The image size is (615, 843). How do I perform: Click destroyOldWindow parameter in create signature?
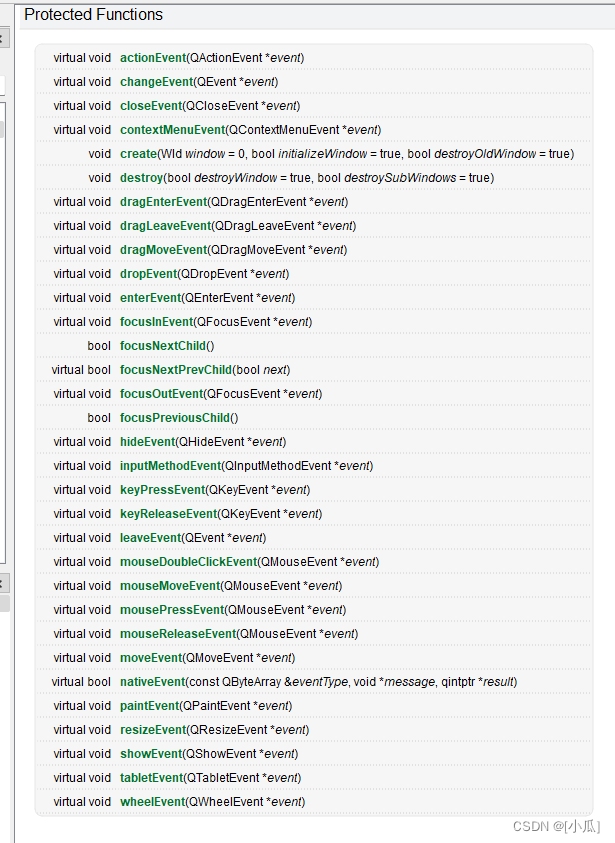click(x=485, y=154)
